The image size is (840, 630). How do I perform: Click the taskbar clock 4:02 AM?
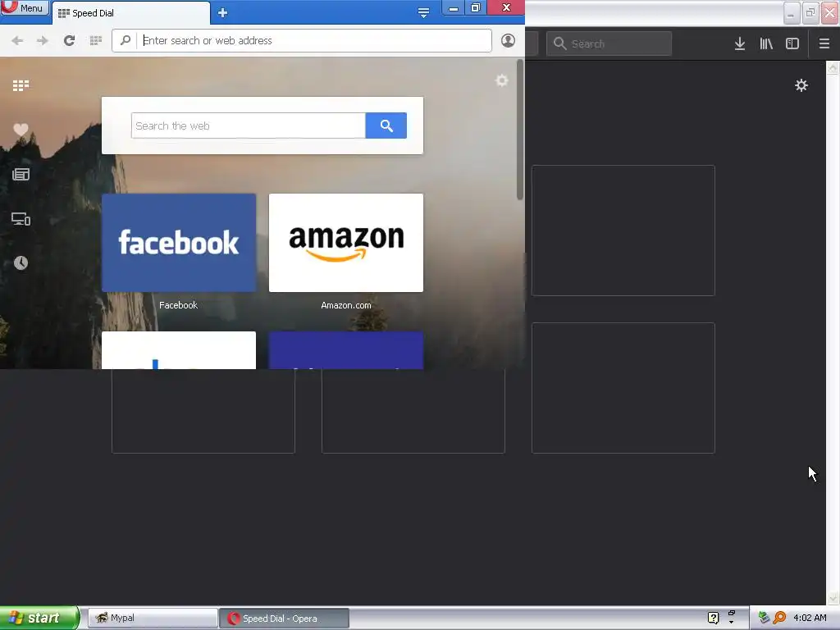810,618
